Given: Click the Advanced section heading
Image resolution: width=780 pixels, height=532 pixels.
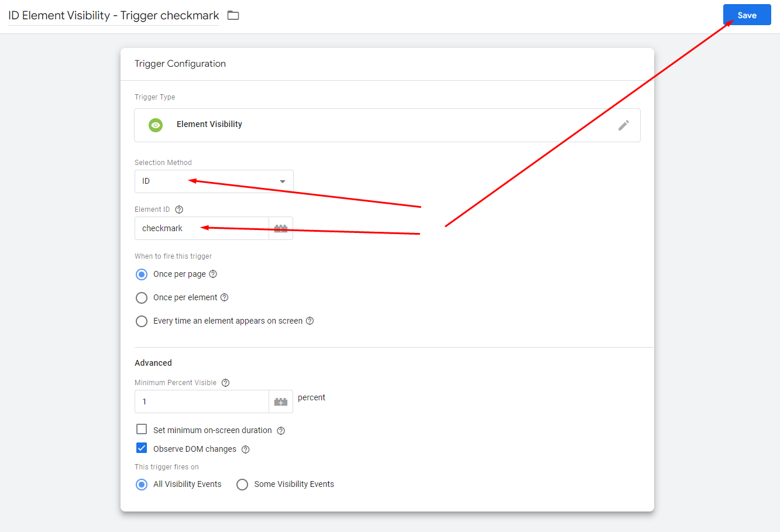Looking at the screenshot, I should point(153,363).
